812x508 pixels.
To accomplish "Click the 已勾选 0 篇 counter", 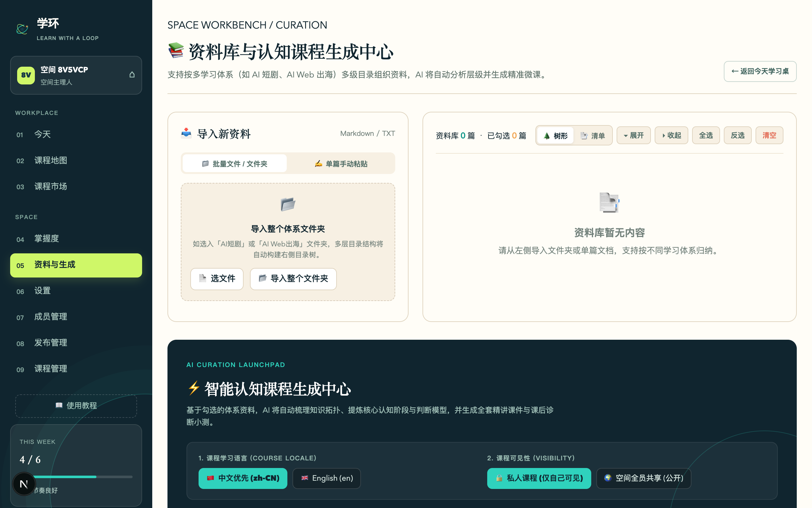I will tap(506, 135).
